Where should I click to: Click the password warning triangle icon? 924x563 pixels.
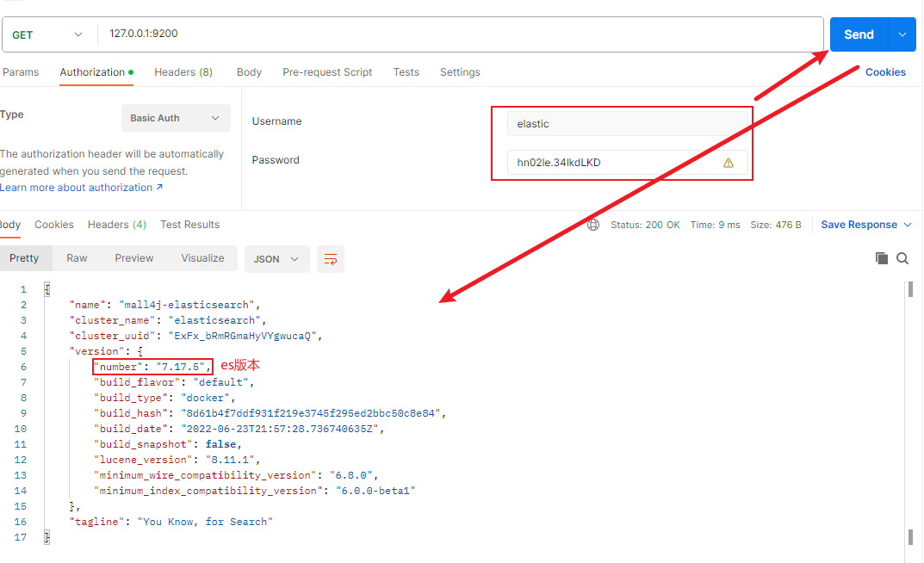[x=729, y=163]
